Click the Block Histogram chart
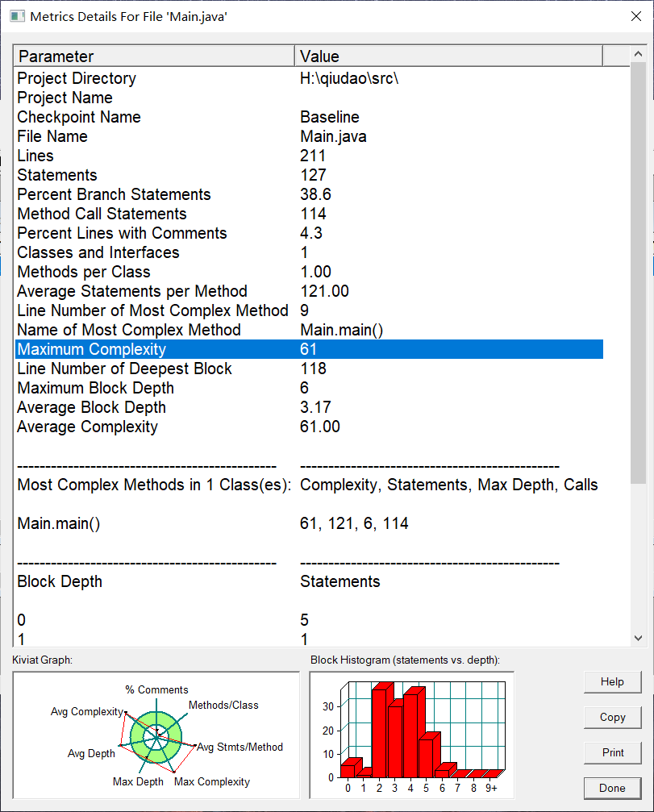The height and width of the screenshot is (812, 654). (411, 735)
